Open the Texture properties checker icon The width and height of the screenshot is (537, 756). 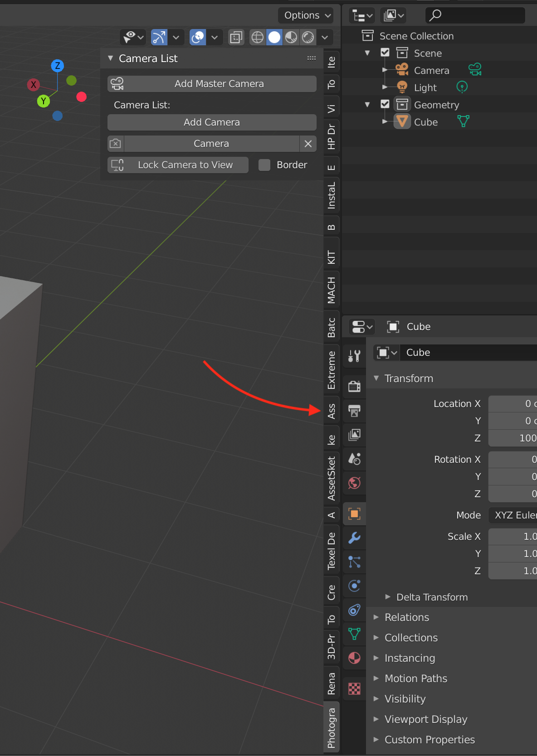(x=354, y=689)
